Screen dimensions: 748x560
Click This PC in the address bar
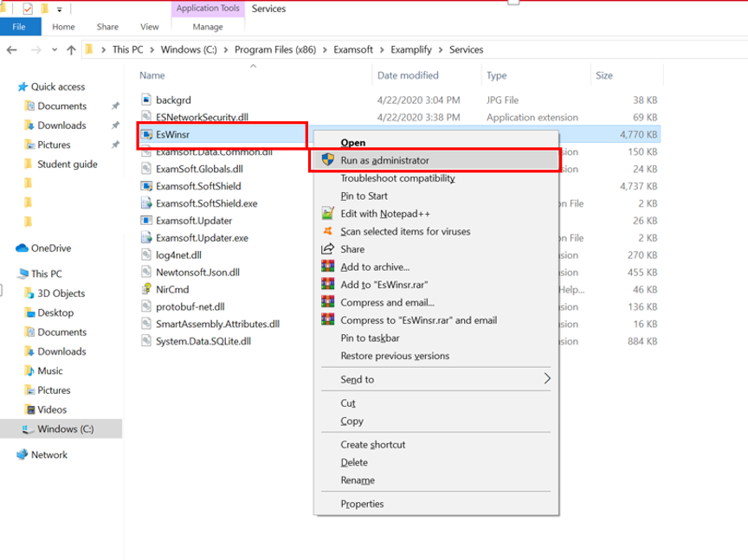128,49
